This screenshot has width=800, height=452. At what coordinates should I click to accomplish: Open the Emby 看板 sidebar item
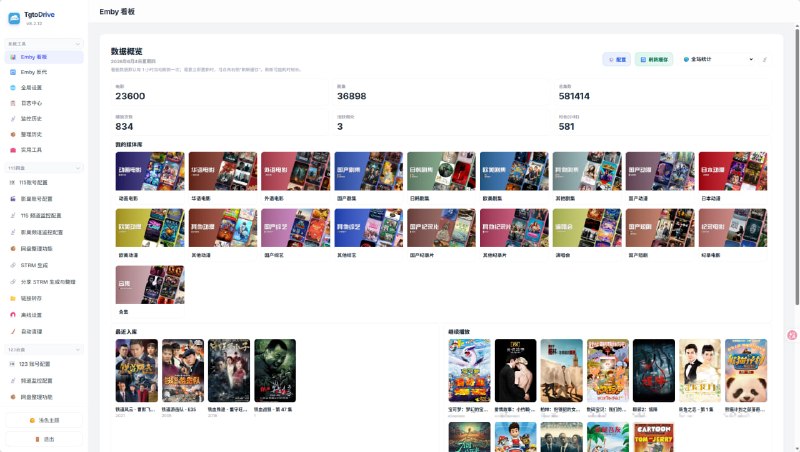(44, 57)
